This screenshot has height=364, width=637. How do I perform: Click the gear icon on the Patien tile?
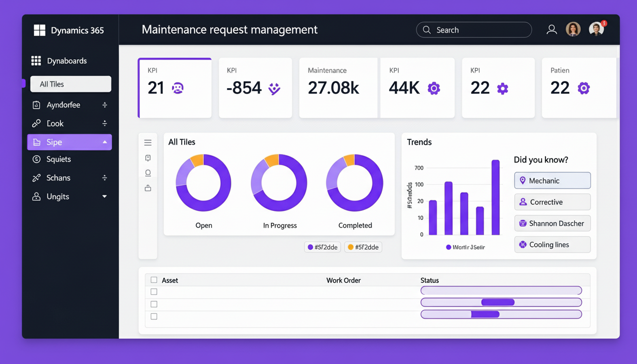(x=583, y=88)
